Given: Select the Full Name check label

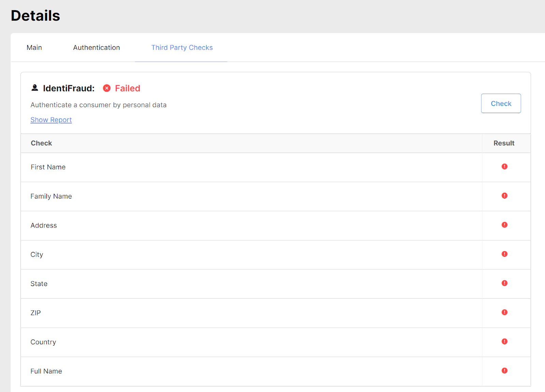Looking at the screenshot, I should coord(46,371).
